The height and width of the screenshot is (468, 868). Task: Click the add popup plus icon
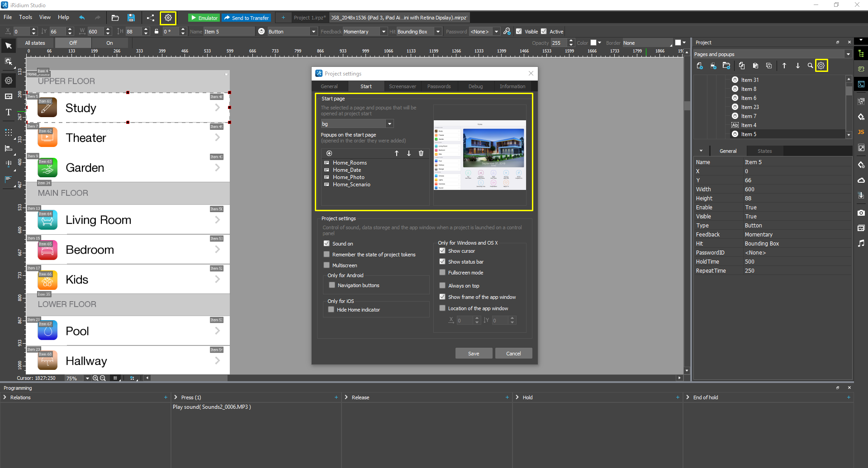click(x=329, y=153)
